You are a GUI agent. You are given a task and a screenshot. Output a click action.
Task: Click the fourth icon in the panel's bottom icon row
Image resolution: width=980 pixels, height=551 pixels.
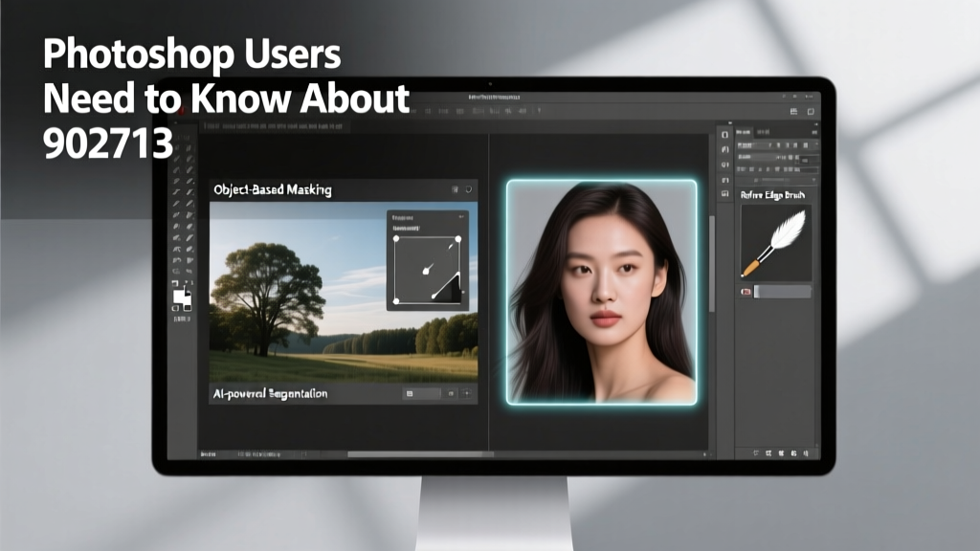pyautogui.click(x=793, y=452)
